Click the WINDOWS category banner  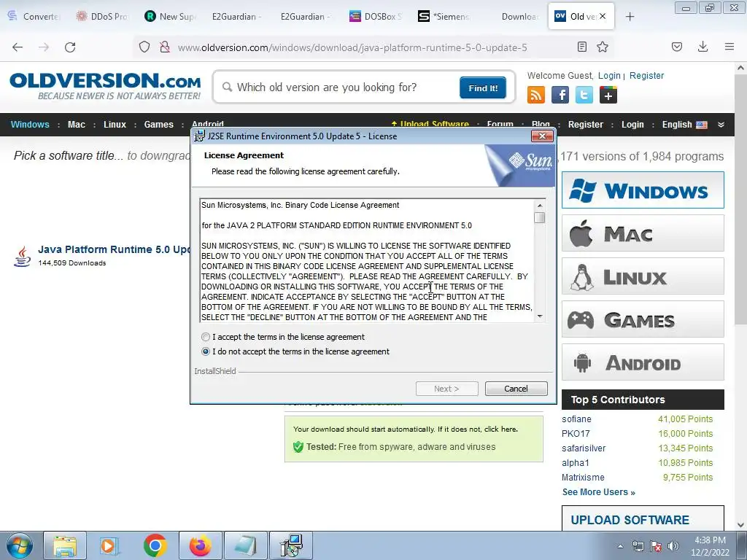tap(643, 190)
